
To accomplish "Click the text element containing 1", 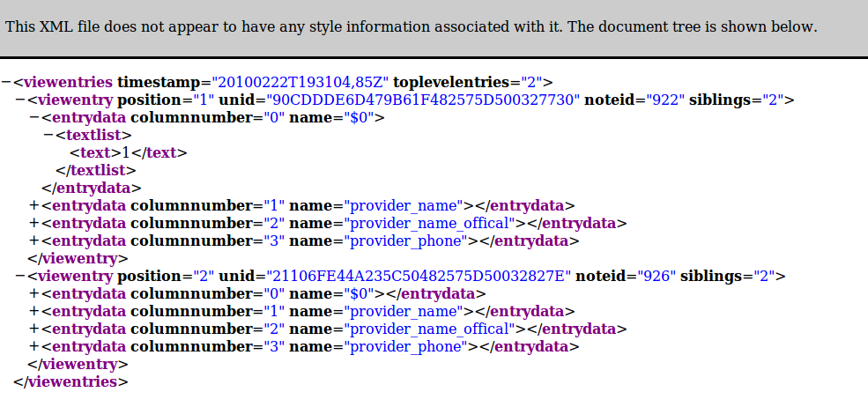I will (129, 152).
